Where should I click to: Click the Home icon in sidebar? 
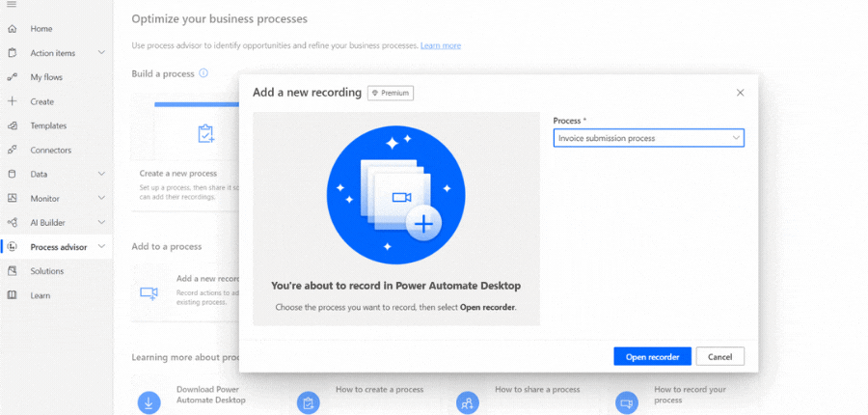coord(13,29)
